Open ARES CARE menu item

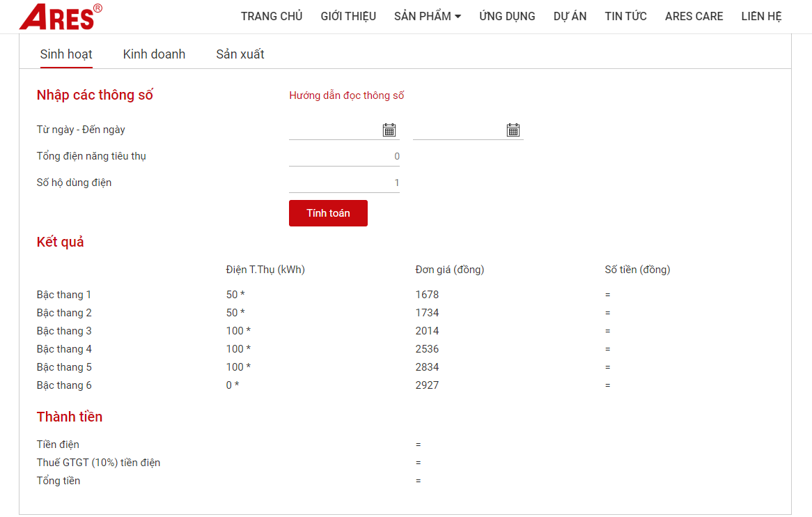[x=694, y=16]
